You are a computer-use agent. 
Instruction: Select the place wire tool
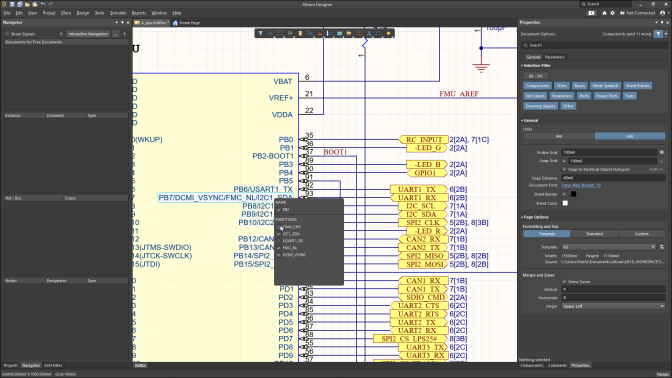point(310,33)
